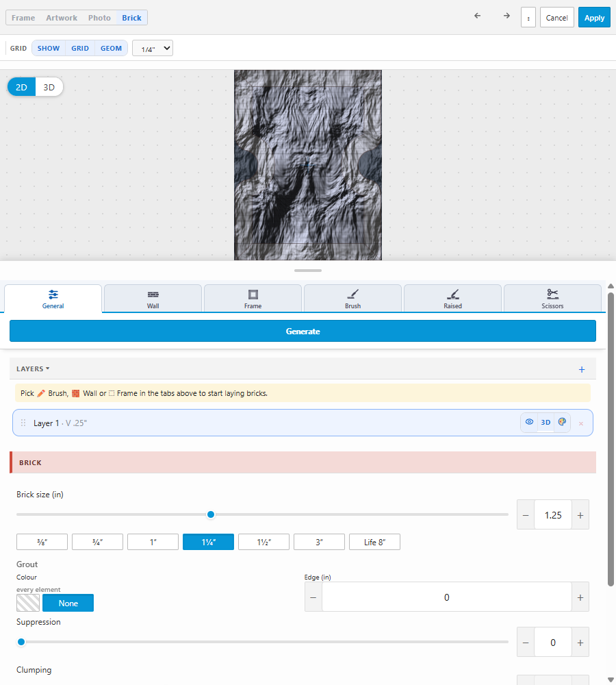Click the Cancel button

pyautogui.click(x=556, y=18)
